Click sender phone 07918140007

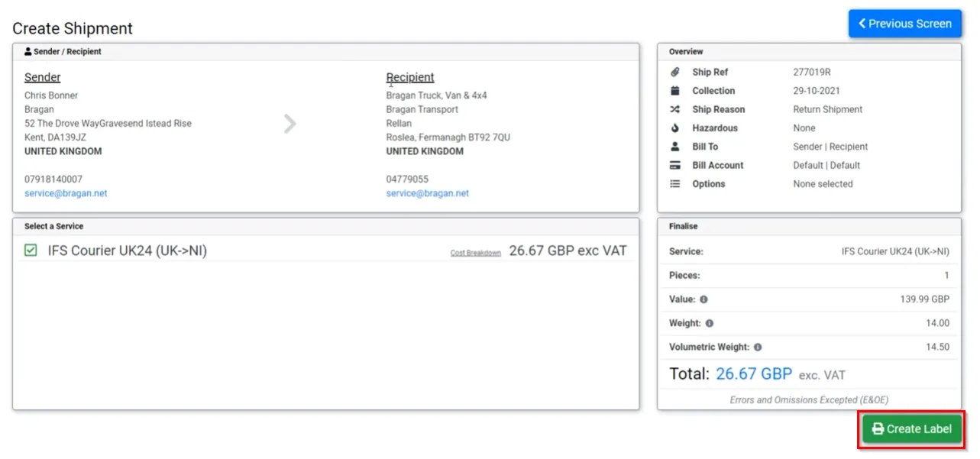pos(53,179)
